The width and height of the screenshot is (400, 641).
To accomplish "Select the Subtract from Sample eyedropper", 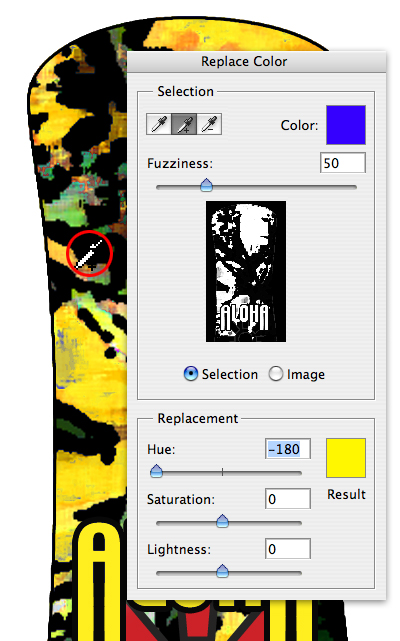I will (x=209, y=124).
